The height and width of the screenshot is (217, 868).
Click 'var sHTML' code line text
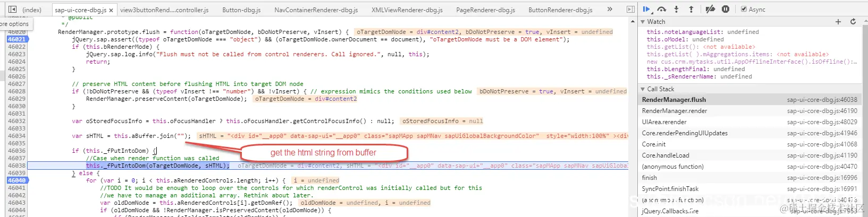(131, 136)
